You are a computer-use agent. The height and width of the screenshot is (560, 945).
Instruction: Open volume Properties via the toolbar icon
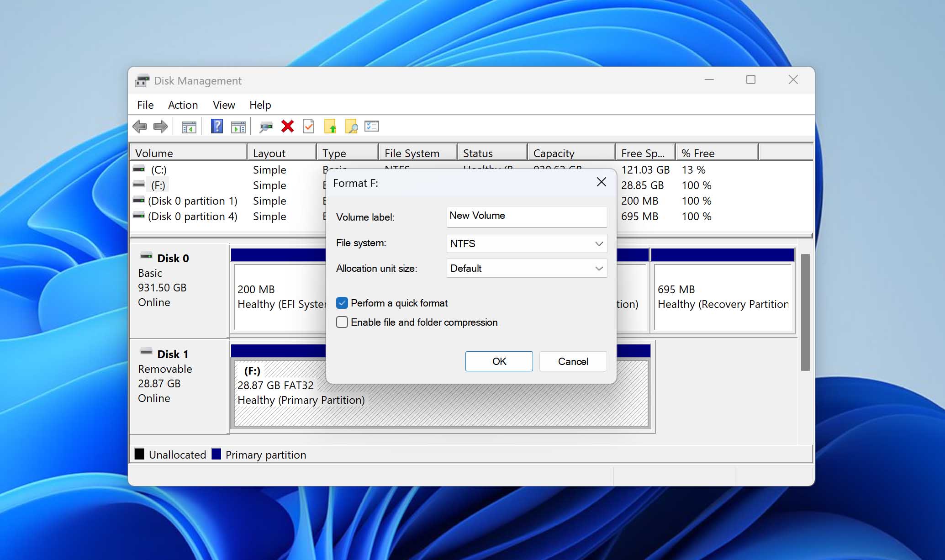[x=371, y=126]
